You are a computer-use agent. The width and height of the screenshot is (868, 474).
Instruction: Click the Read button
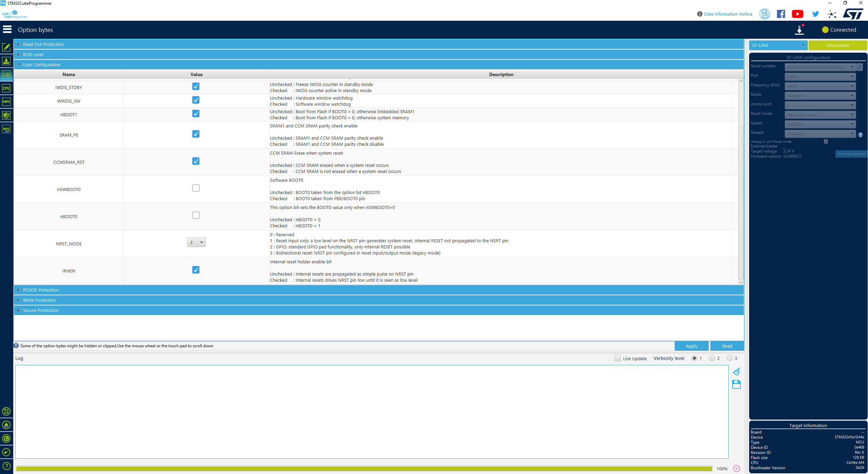[727, 346]
